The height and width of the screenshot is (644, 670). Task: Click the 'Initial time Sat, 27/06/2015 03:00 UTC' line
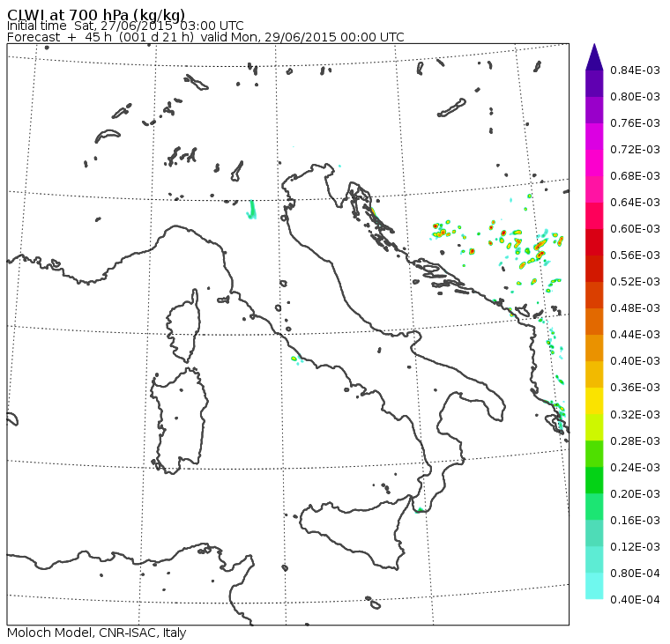[x=125, y=26]
